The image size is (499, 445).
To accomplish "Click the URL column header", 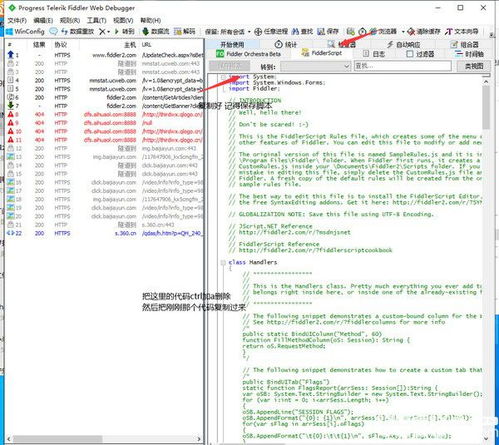I will pyautogui.click(x=146, y=44).
